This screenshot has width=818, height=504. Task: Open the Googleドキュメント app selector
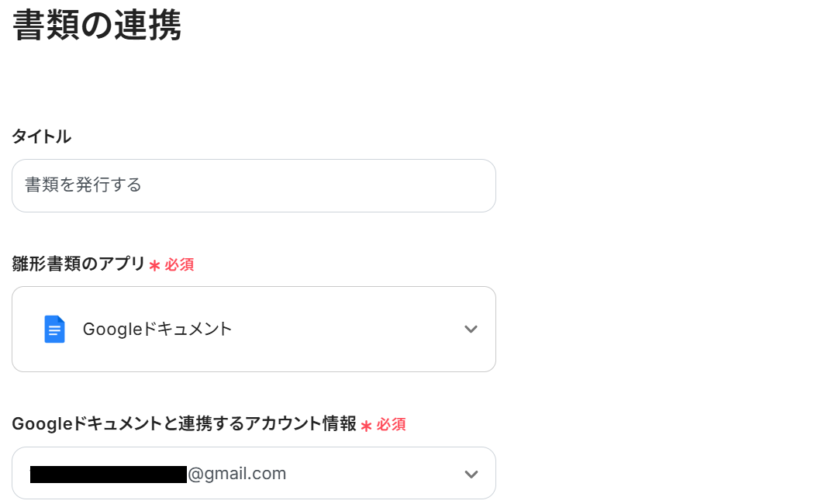click(254, 330)
